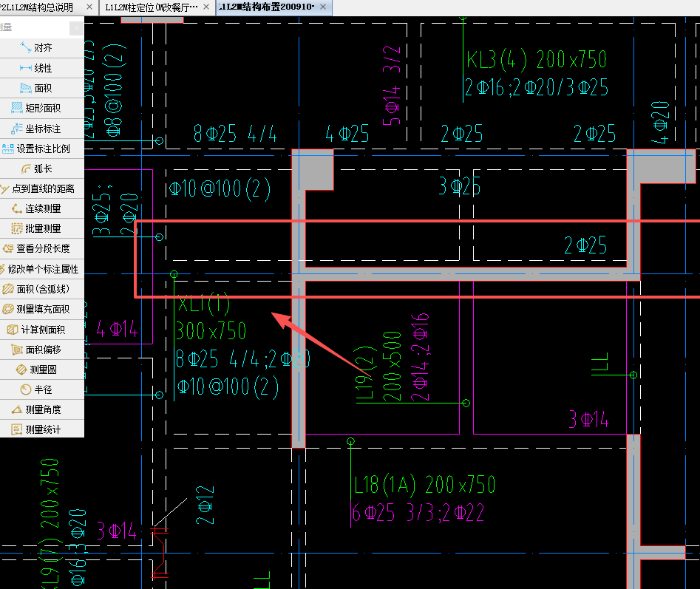The width and height of the screenshot is (700, 589).
Task: Click the 300x750 section size text
Action: click(211, 330)
